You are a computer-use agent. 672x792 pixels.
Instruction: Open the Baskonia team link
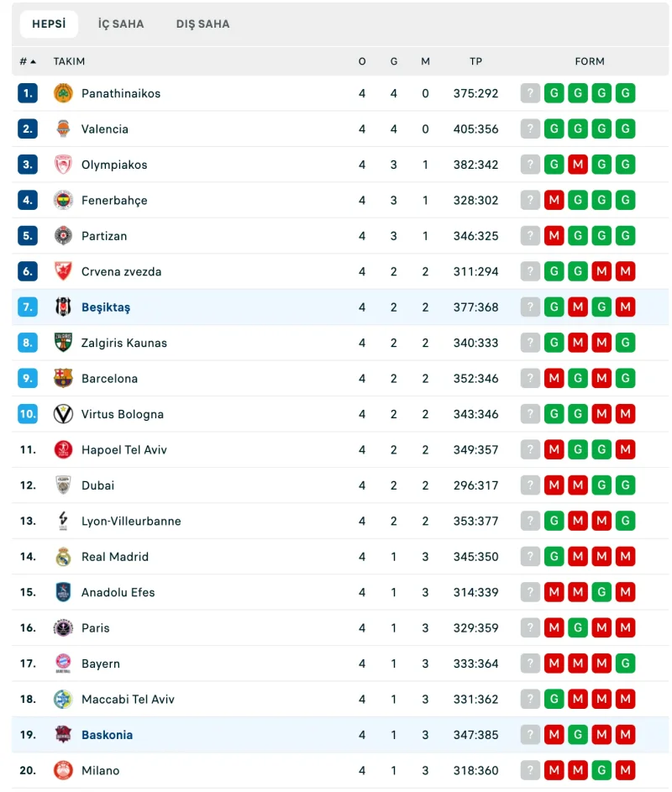pos(108,735)
